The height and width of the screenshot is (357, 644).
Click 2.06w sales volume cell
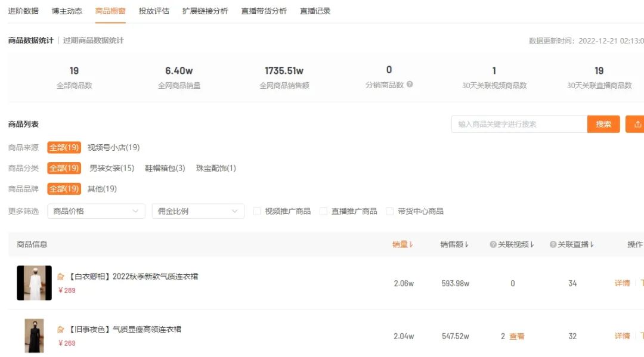coord(404,283)
